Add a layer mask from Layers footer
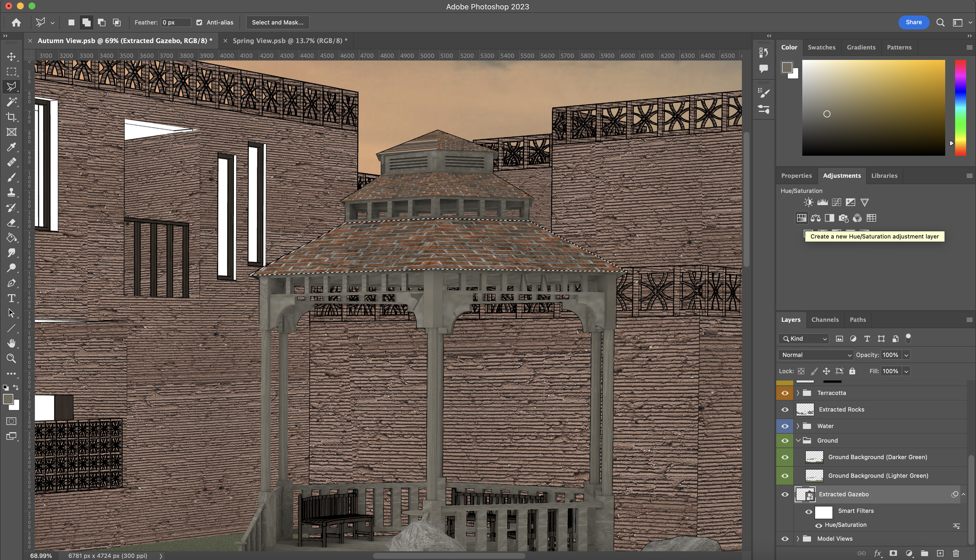976x560 pixels. [893, 553]
